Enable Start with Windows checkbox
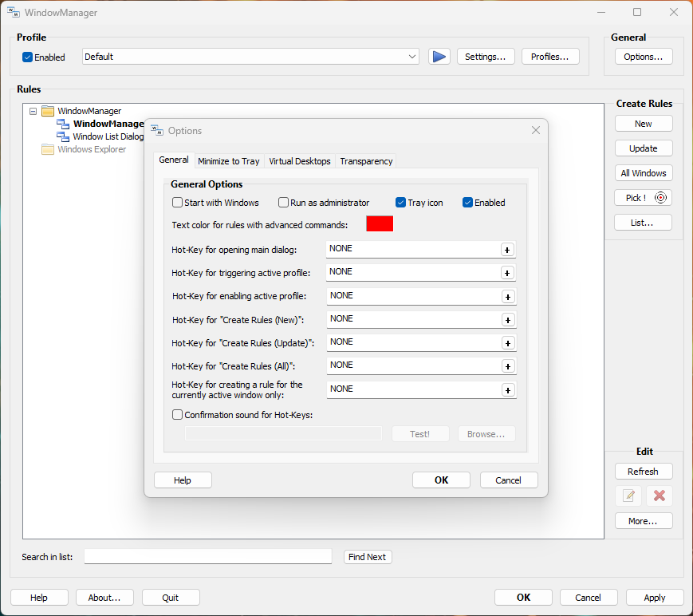Image resolution: width=693 pixels, height=616 pixels. (178, 203)
